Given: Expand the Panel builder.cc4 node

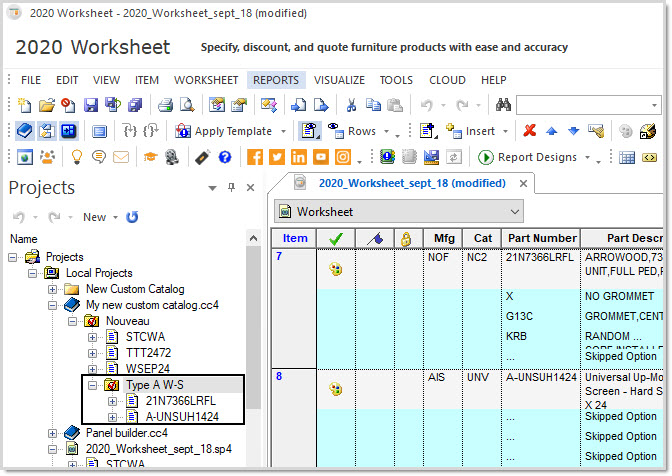Looking at the screenshot, I should (x=52, y=433).
